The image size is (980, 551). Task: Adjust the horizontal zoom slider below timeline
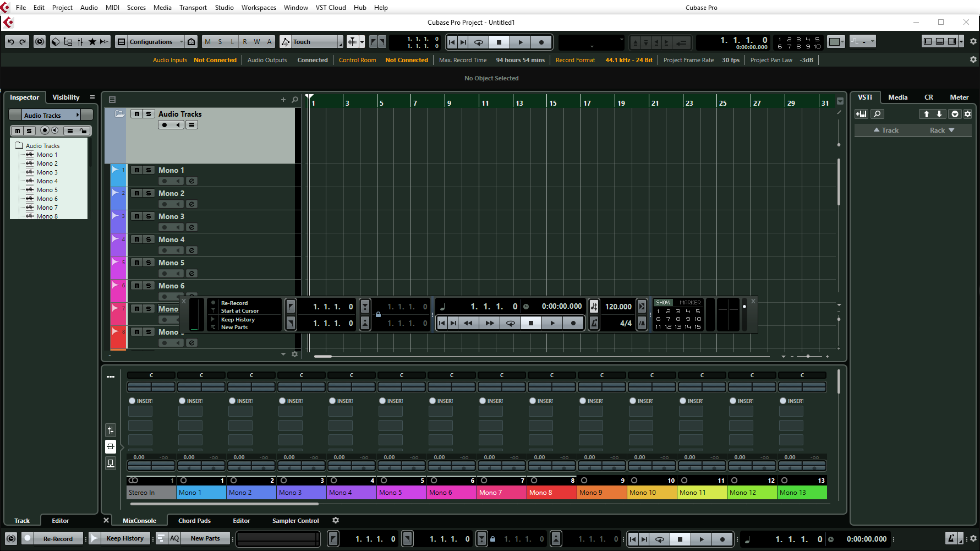tap(807, 356)
